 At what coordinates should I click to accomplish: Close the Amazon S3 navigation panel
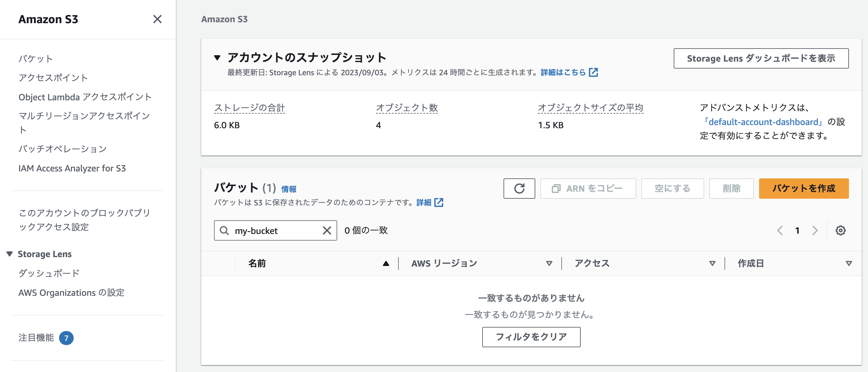(157, 19)
